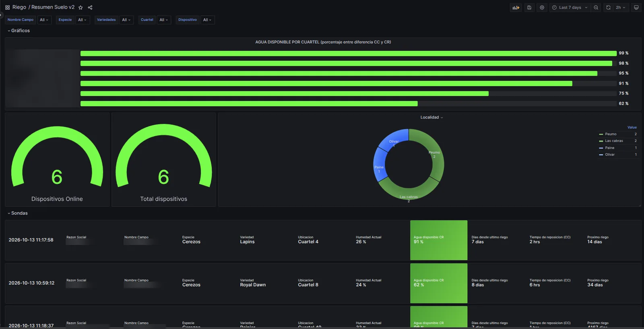
Task: Zoom out time range magnifier icon
Action: coord(596,8)
